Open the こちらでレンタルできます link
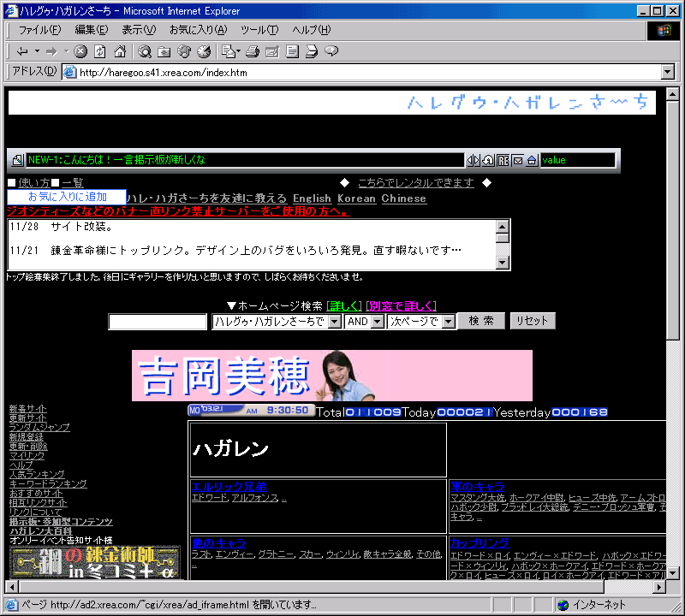Screen dimensions: 685x616 click(x=416, y=183)
